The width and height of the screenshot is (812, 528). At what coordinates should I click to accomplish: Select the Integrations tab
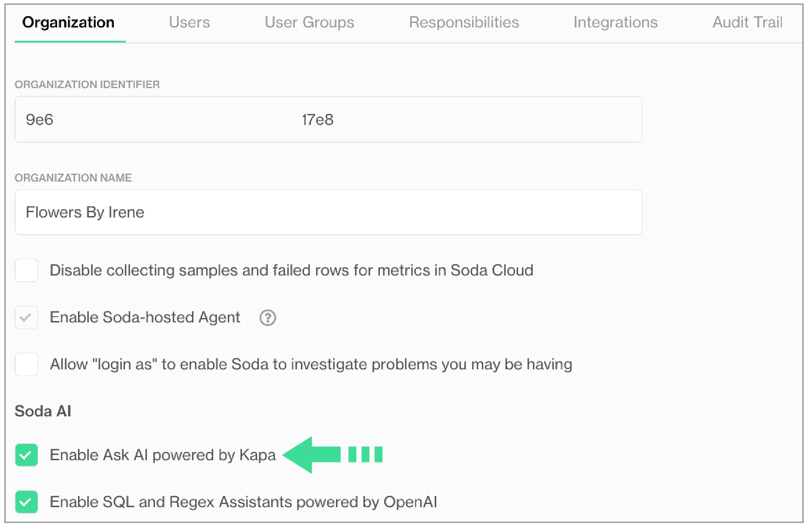coord(615,23)
